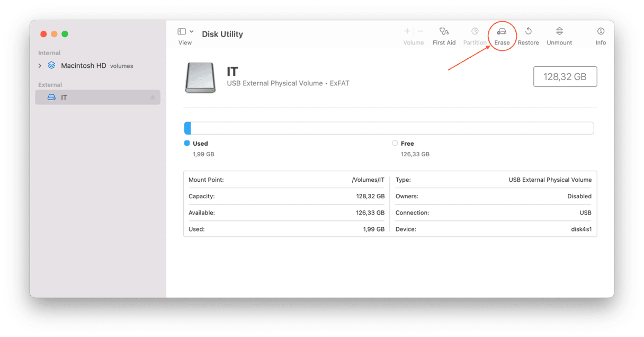The width and height of the screenshot is (644, 337).
Task: Click the large external drive image
Action: [200, 78]
